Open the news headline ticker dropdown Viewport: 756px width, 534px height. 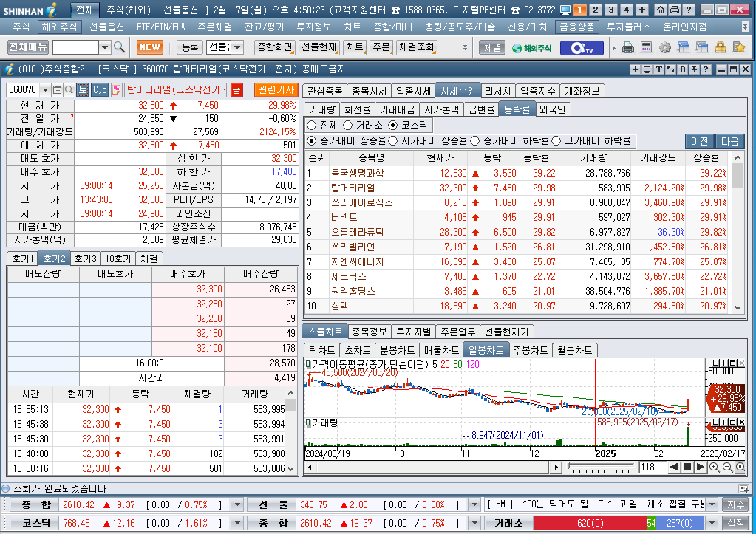pos(712,504)
